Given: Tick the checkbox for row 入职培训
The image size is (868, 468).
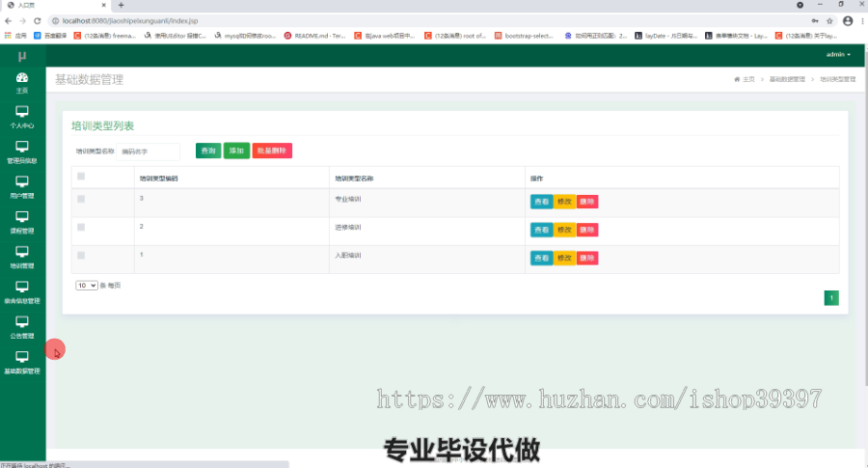Looking at the screenshot, I should 81,256.
